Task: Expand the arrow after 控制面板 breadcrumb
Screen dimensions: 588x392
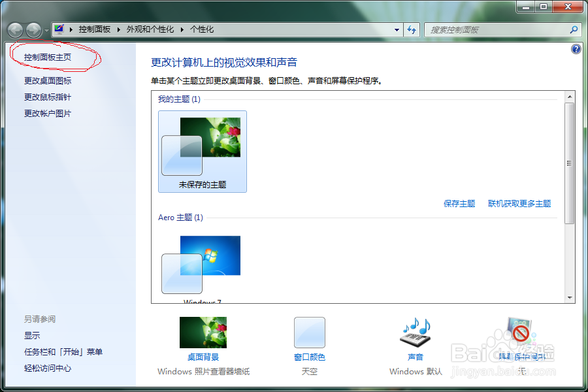Action: [118, 29]
